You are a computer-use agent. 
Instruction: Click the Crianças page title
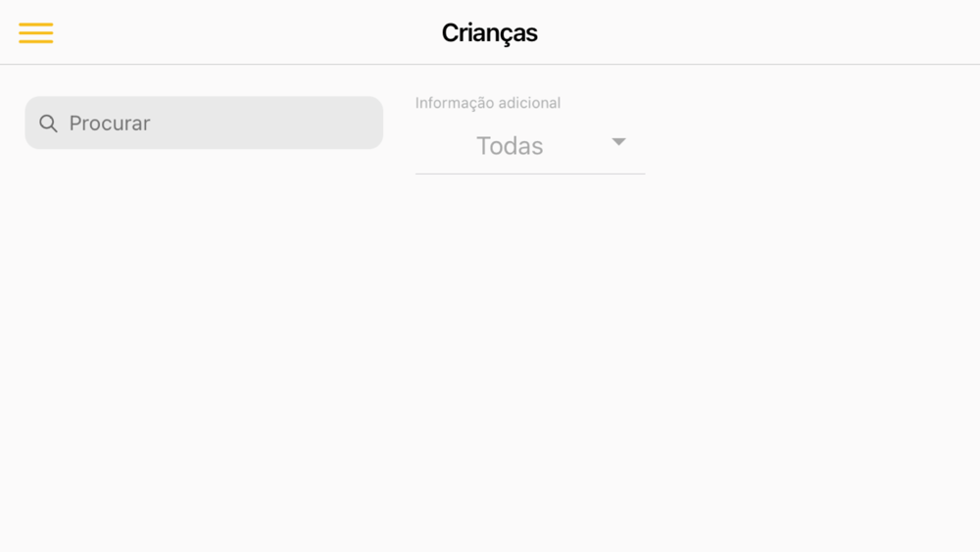click(x=489, y=33)
